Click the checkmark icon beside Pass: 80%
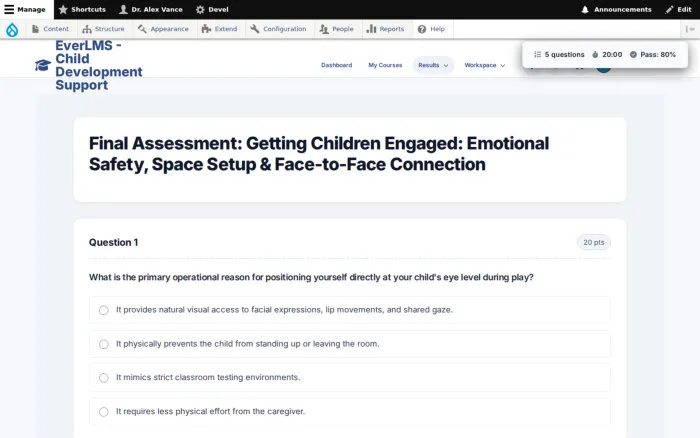Image resolution: width=700 pixels, height=438 pixels. 633,54
